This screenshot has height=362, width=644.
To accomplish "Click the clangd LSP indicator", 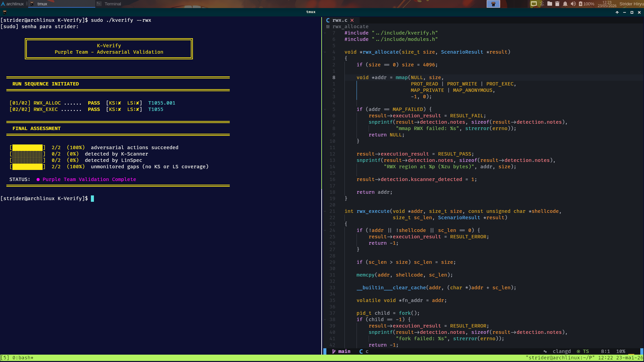I will click(x=561, y=351).
